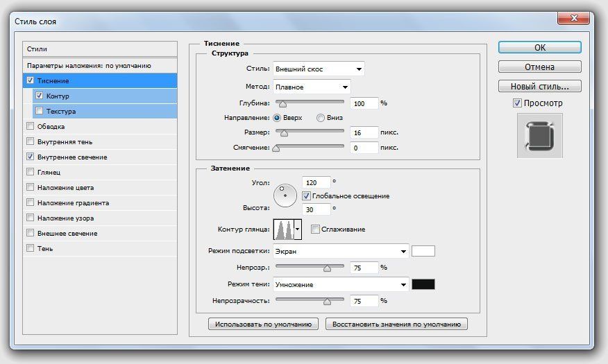
Task: Enable the Сглаживание checkbox
Action: click(315, 229)
